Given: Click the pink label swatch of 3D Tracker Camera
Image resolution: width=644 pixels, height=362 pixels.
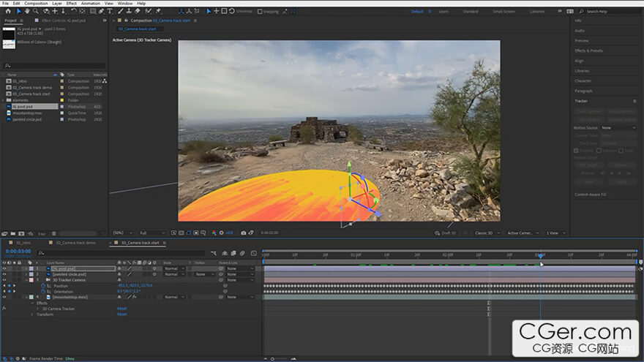Looking at the screenshot, I should [31, 280].
